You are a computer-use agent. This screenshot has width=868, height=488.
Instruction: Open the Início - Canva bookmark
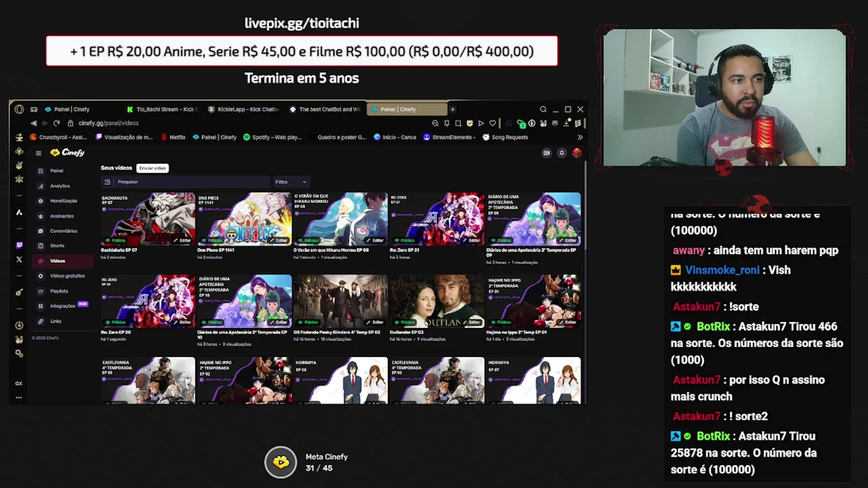pyautogui.click(x=395, y=137)
